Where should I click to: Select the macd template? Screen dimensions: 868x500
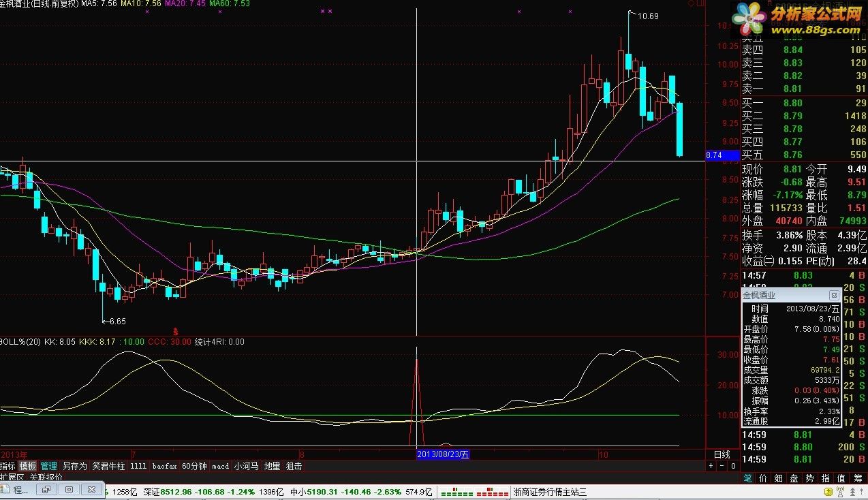point(220,466)
